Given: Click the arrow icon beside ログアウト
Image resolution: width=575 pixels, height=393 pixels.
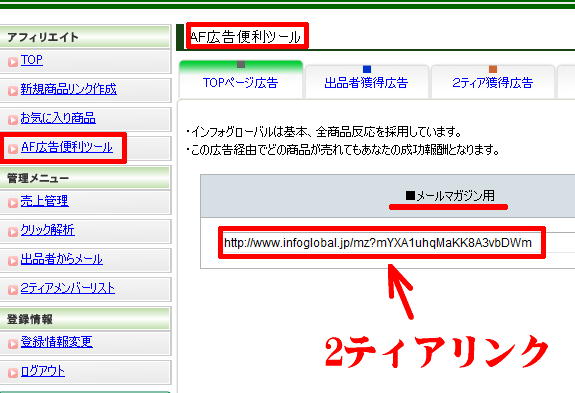Looking at the screenshot, I should (x=13, y=373).
